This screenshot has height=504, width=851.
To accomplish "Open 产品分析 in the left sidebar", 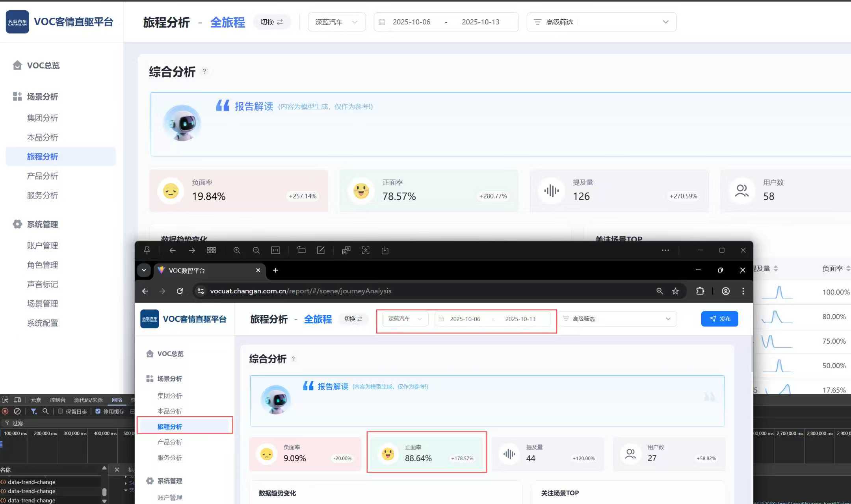I will (x=43, y=176).
